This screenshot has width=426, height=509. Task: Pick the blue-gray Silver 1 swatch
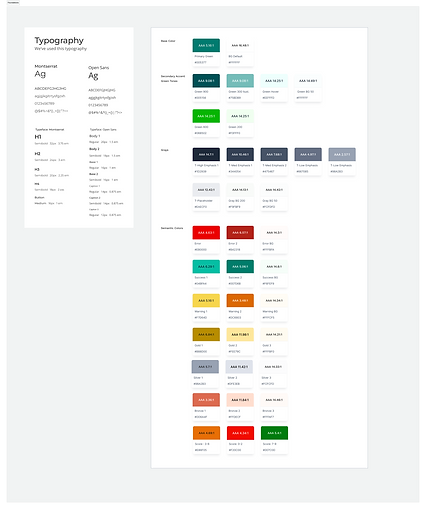click(205, 367)
